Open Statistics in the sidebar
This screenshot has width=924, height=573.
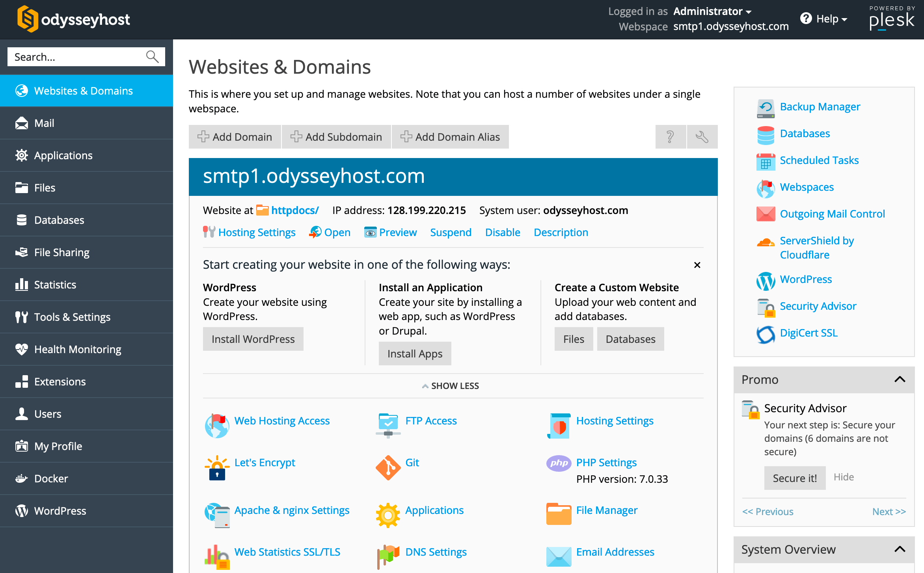point(86,285)
